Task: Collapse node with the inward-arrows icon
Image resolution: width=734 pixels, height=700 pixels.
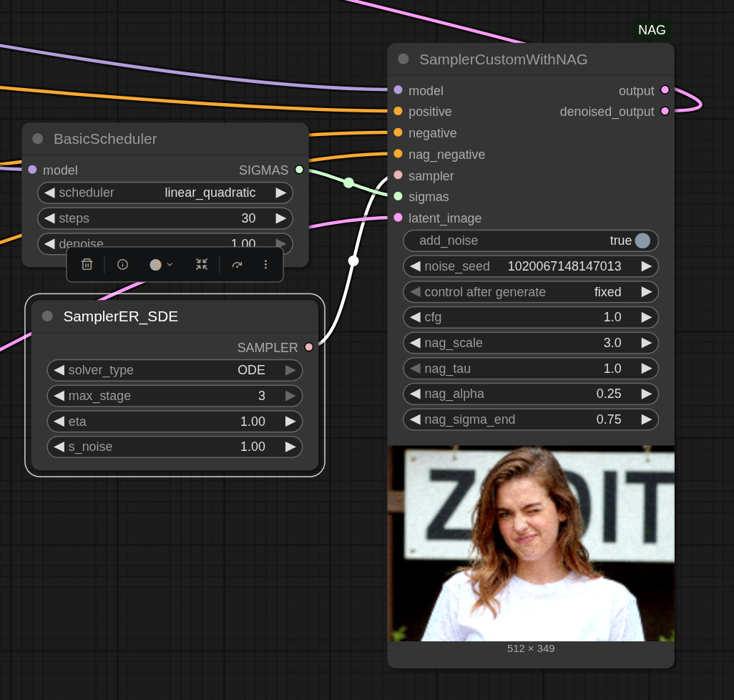Action: [202, 265]
